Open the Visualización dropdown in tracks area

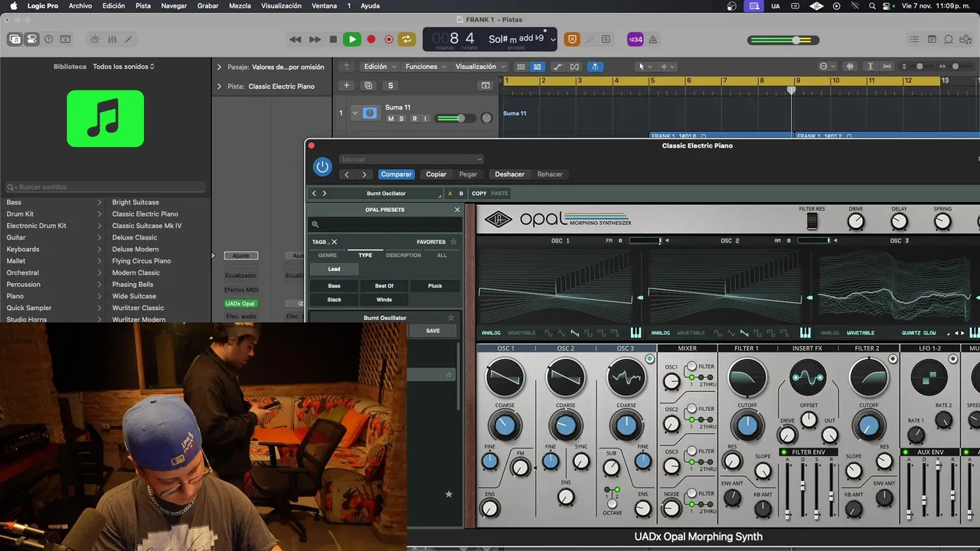click(x=480, y=67)
